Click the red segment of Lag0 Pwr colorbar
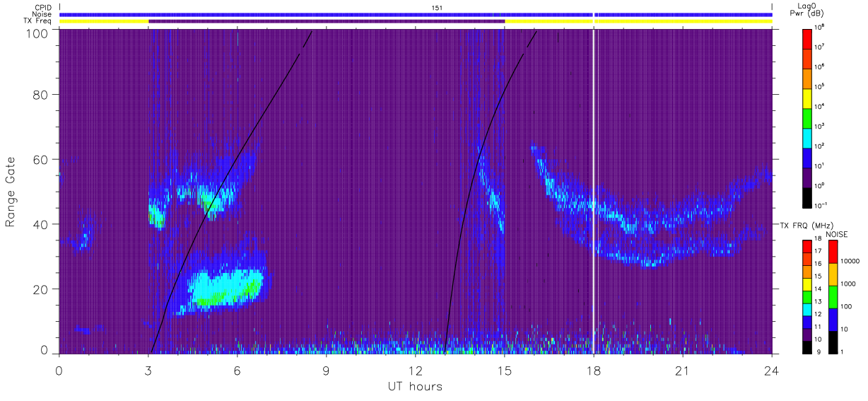This screenshot has height=401, width=868. pyautogui.click(x=807, y=40)
